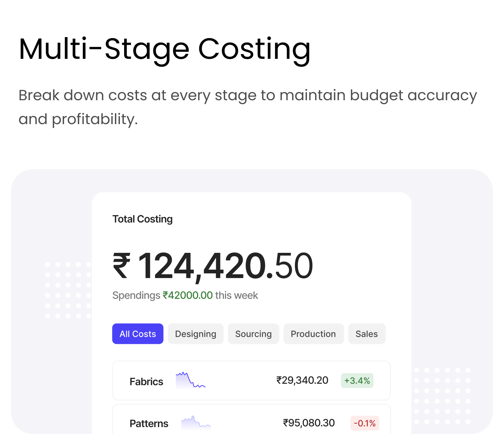Image resolution: width=504 pixels, height=445 pixels.
Task: Click the Multi-Stage Costing title
Action: tap(165, 49)
